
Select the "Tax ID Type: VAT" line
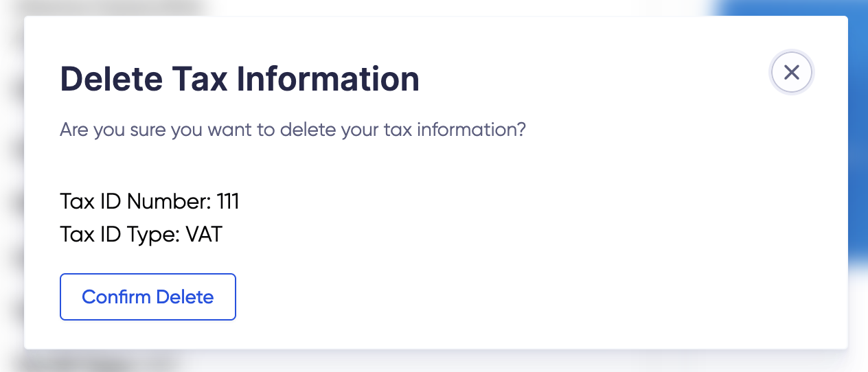point(141,235)
